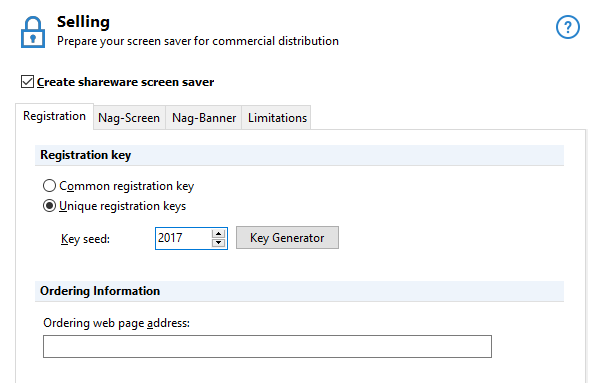This screenshot has height=383, width=602.
Task: Focus the Ordering web page address box
Action: (x=267, y=347)
